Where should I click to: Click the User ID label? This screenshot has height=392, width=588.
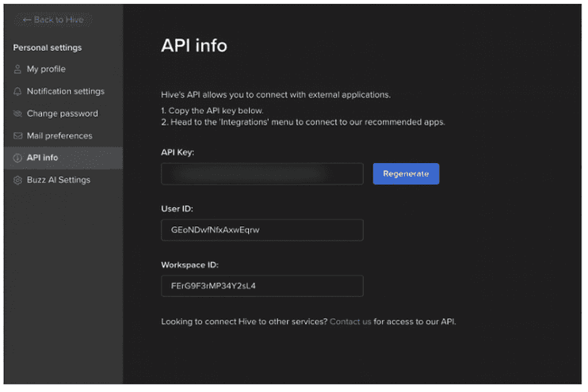[x=177, y=209]
